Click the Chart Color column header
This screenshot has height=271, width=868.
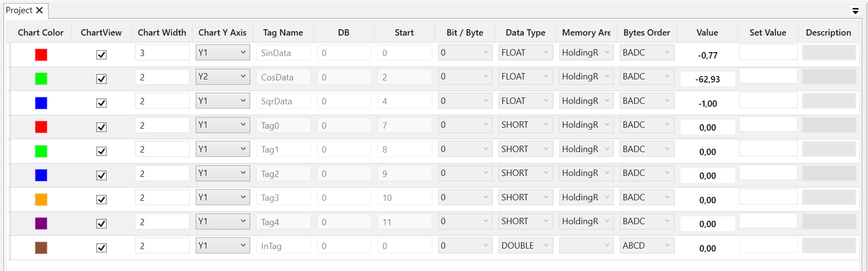tap(40, 33)
